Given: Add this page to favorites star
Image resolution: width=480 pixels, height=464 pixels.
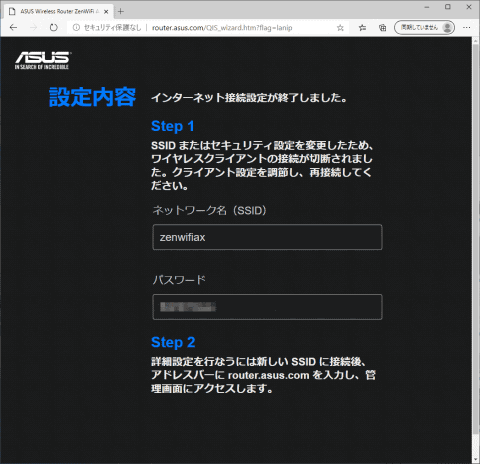Looking at the screenshot, I should click(340, 28).
